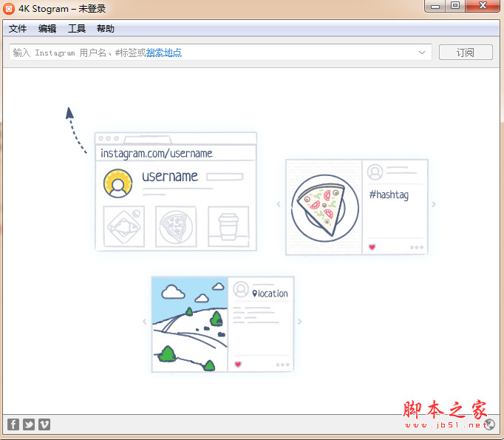The height and width of the screenshot is (440, 504).
Task: Click the 4K Stogram app icon in title bar
Action: (x=9, y=9)
